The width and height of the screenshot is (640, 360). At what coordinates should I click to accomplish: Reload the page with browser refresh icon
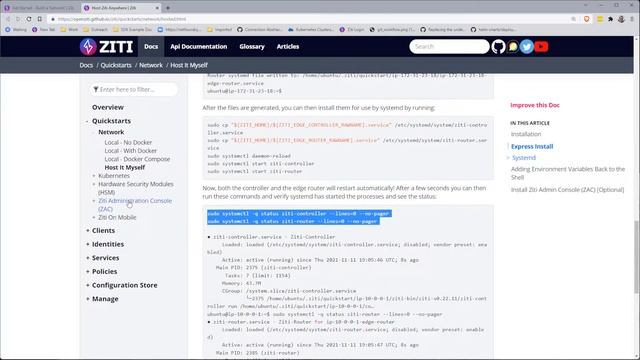pyautogui.click(x=29, y=19)
